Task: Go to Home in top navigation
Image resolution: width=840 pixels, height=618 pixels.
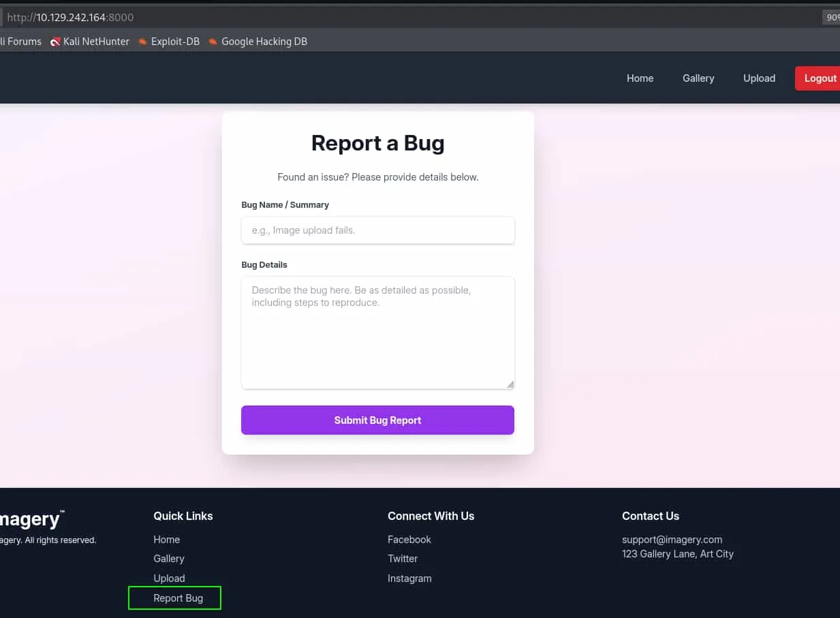Action: [640, 78]
